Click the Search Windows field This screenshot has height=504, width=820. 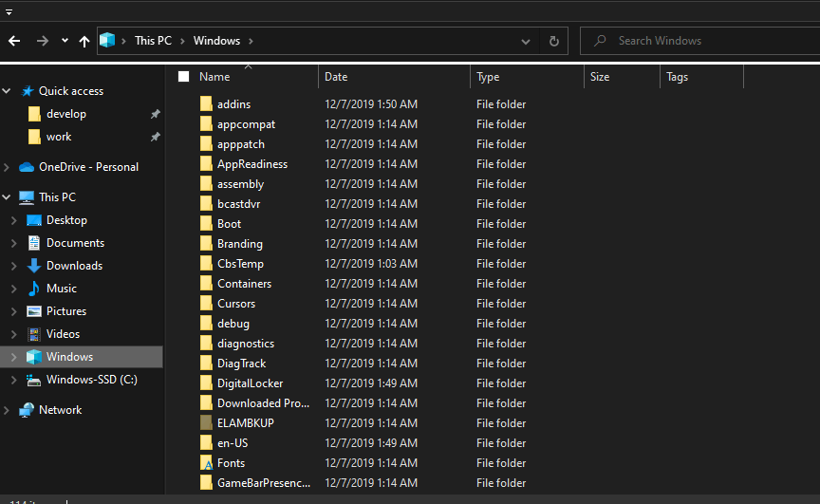point(699,41)
